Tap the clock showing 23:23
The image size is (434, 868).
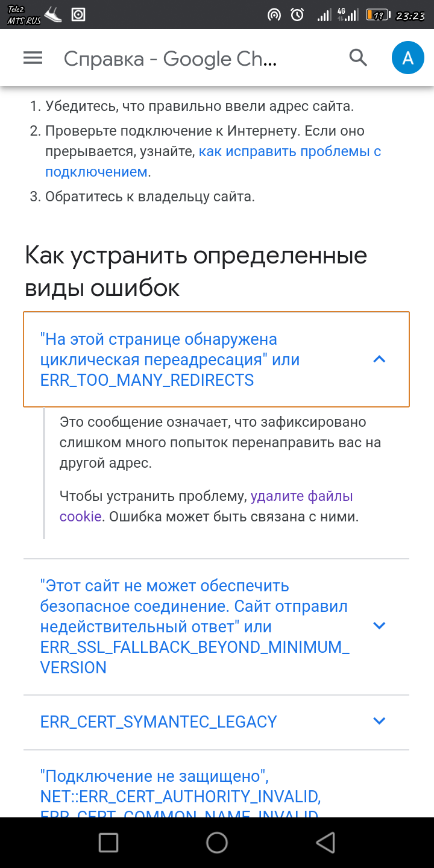(x=410, y=16)
